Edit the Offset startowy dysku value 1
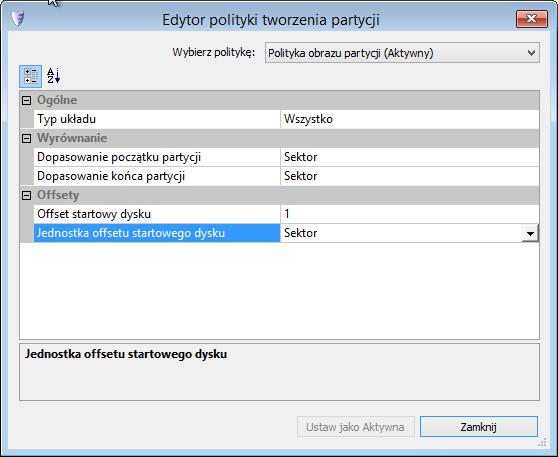The width and height of the screenshot is (558, 457). click(410, 214)
